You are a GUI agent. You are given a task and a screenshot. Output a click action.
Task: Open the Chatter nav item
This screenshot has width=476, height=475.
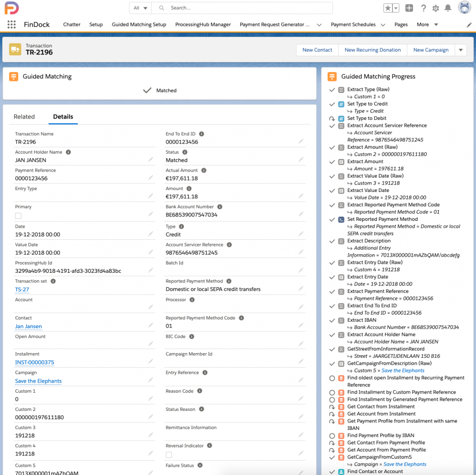point(72,25)
